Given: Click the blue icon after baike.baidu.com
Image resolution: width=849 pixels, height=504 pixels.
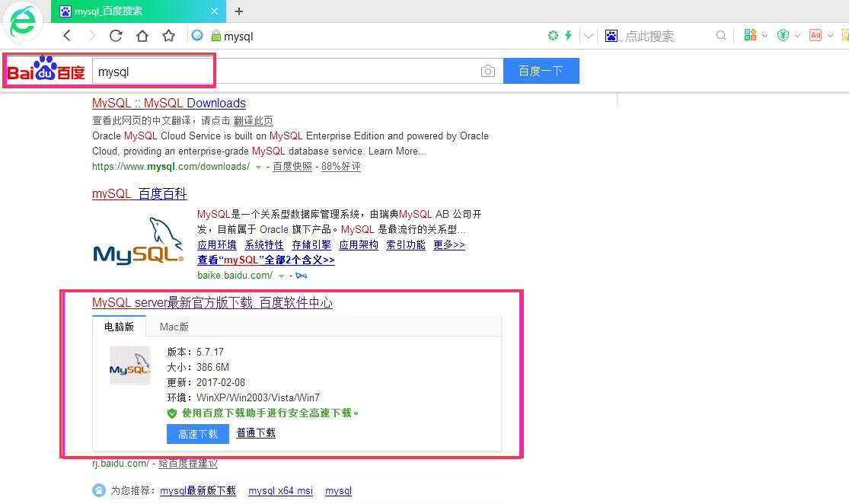Looking at the screenshot, I should pyautogui.click(x=302, y=276).
